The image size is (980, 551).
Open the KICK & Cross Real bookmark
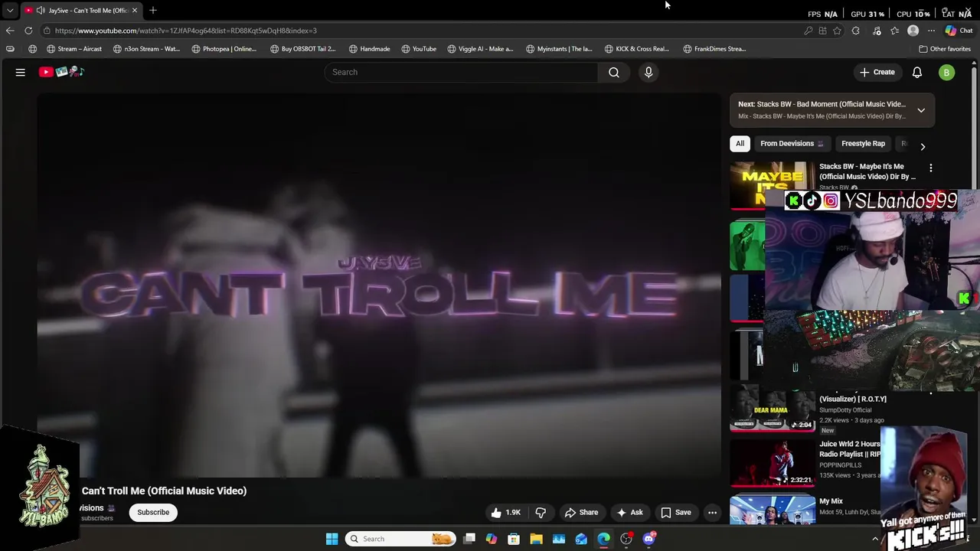pyautogui.click(x=637, y=49)
